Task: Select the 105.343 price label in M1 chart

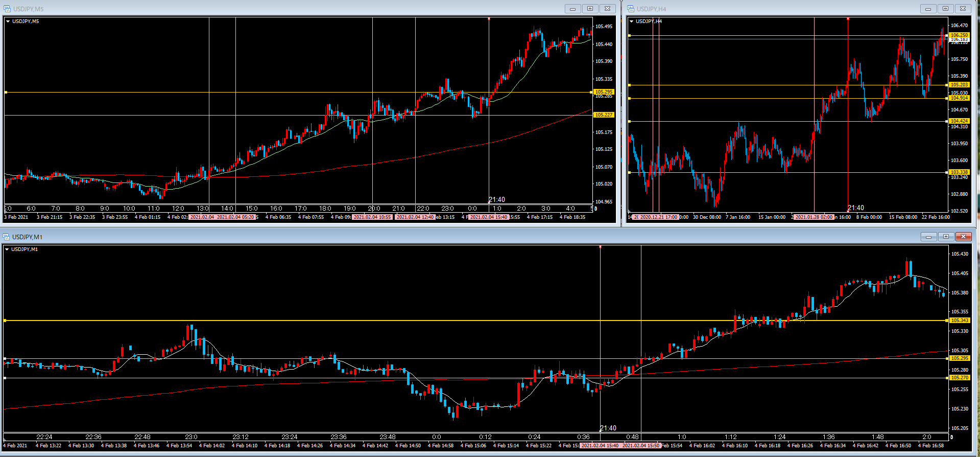Action: (x=959, y=321)
